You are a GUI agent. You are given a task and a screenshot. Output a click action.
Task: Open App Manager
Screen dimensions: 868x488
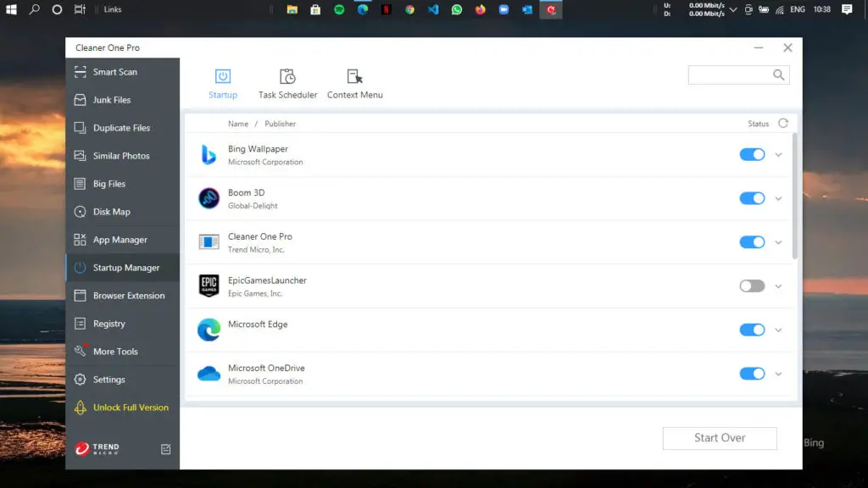coord(122,240)
